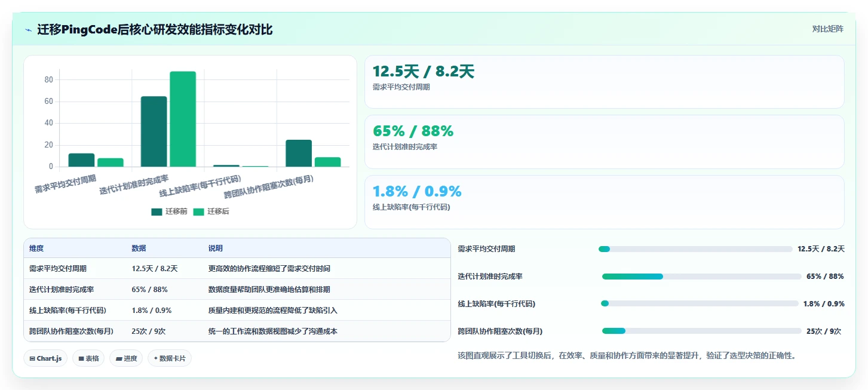This screenshot has height=390, width=868.
Task: Click table cell 迭代计划准时完成率
Action: click(x=62, y=290)
